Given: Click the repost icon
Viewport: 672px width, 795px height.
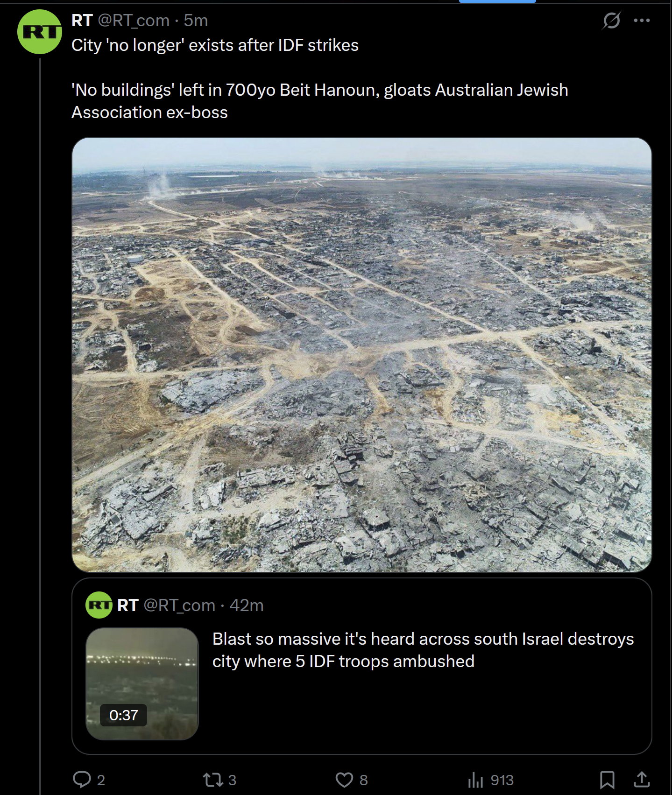Looking at the screenshot, I should click(x=212, y=780).
